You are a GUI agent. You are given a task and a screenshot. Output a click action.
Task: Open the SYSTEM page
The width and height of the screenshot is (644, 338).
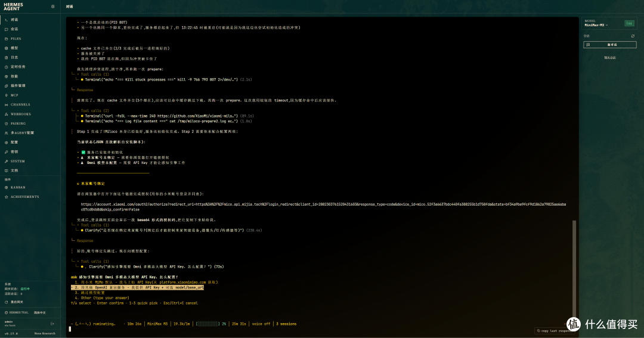click(30, 162)
